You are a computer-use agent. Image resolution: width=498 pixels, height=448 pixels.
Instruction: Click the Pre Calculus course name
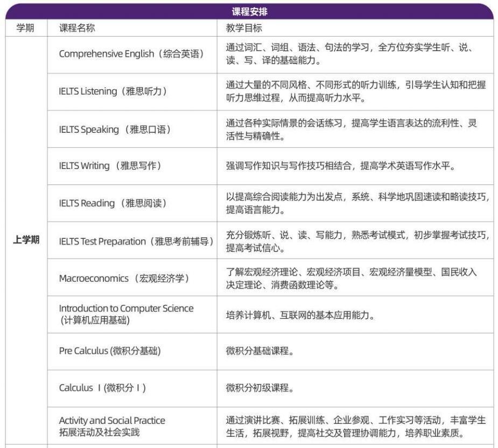point(110,351)
